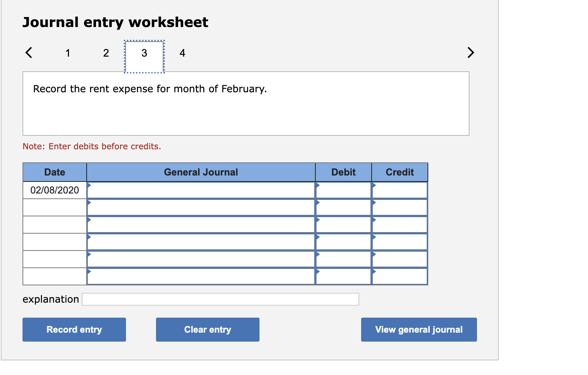The image size is (588, 375).
Task: Open the general journal view
Action: pos(418,329)
